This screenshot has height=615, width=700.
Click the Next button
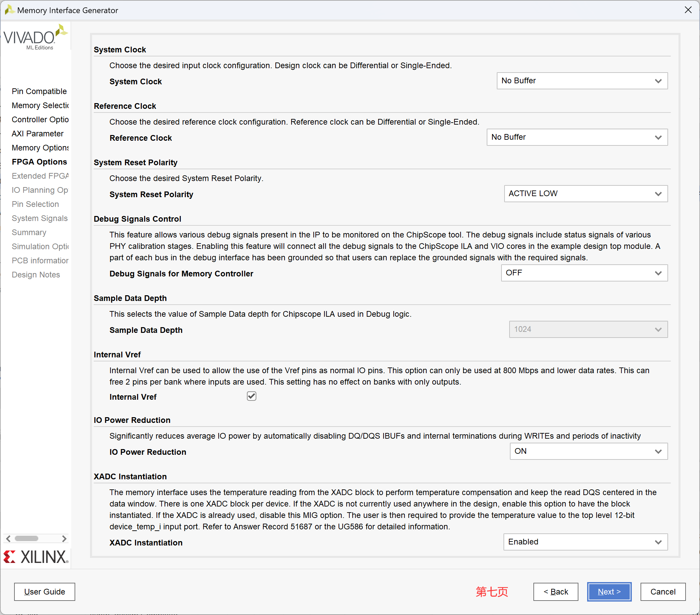(609, 592)
